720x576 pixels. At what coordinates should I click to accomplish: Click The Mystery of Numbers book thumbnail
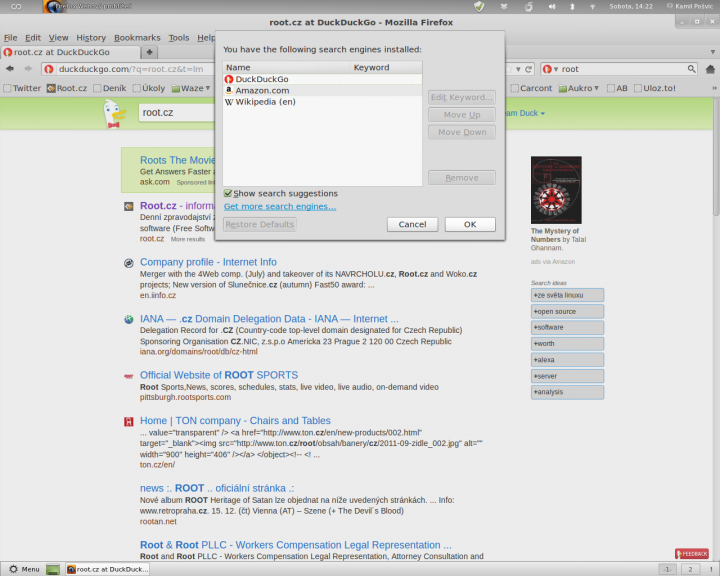click(556, 190)
